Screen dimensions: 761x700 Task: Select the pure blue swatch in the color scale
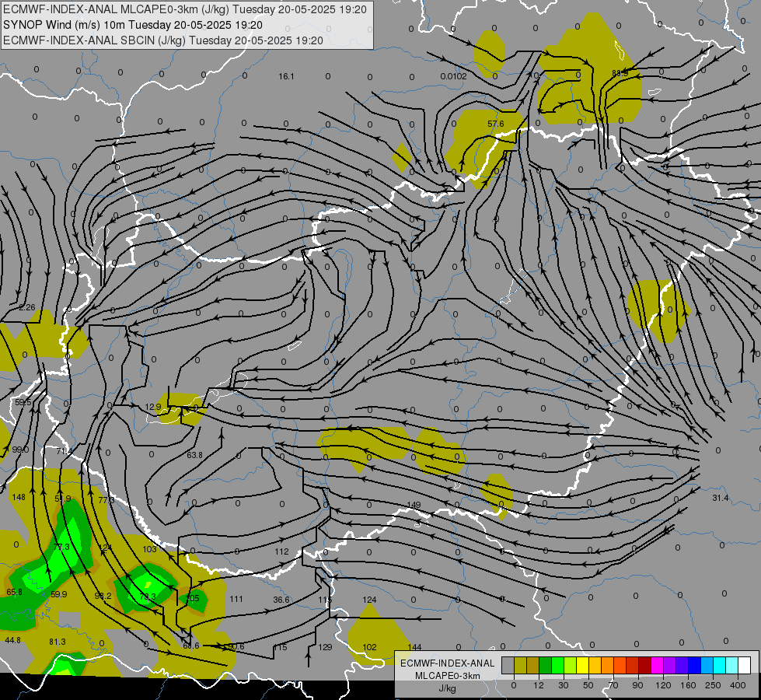[x=695, y=665]
